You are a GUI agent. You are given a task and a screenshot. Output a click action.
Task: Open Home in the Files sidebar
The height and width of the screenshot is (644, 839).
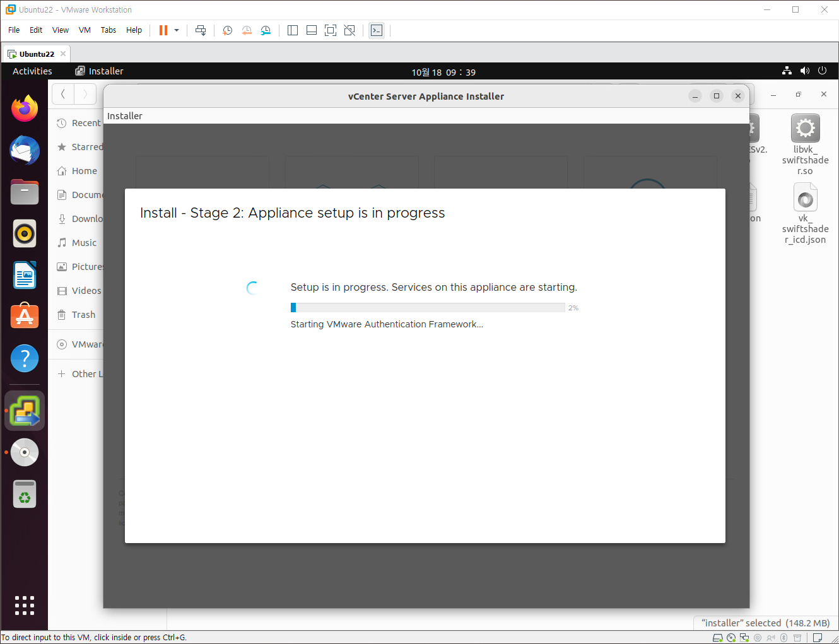click(76, 171)
